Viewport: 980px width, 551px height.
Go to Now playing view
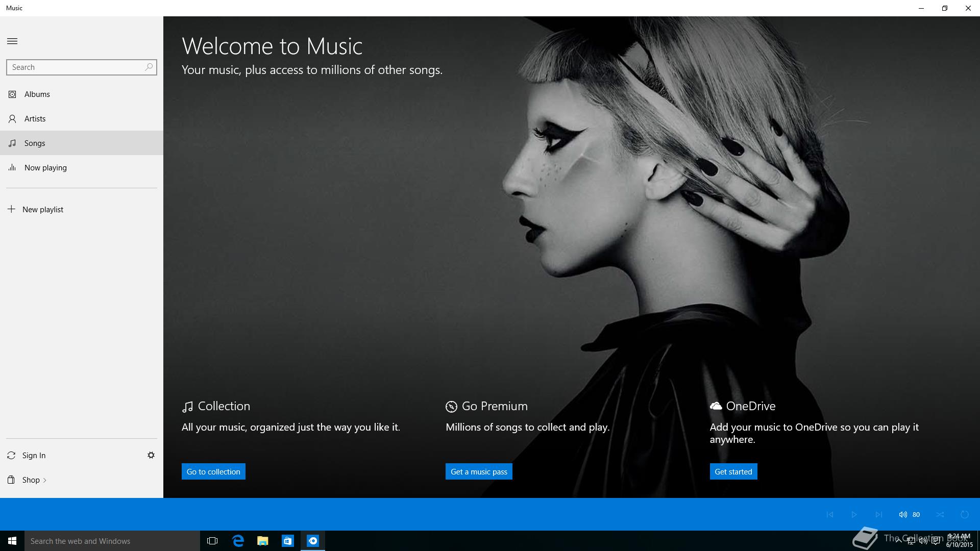[x=45, y=168]
